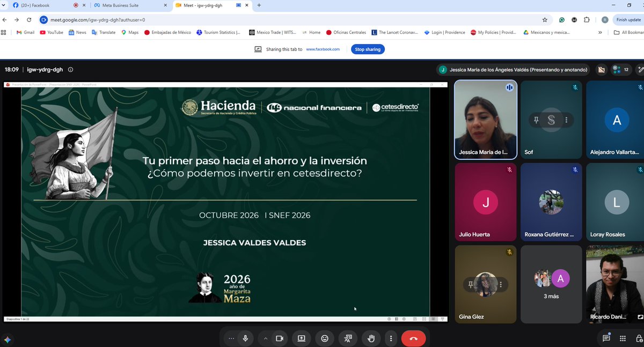Open the Translate bookmark
Image resolution: width=644 pixels, height=347 pixels.
(x=104, y=32)
